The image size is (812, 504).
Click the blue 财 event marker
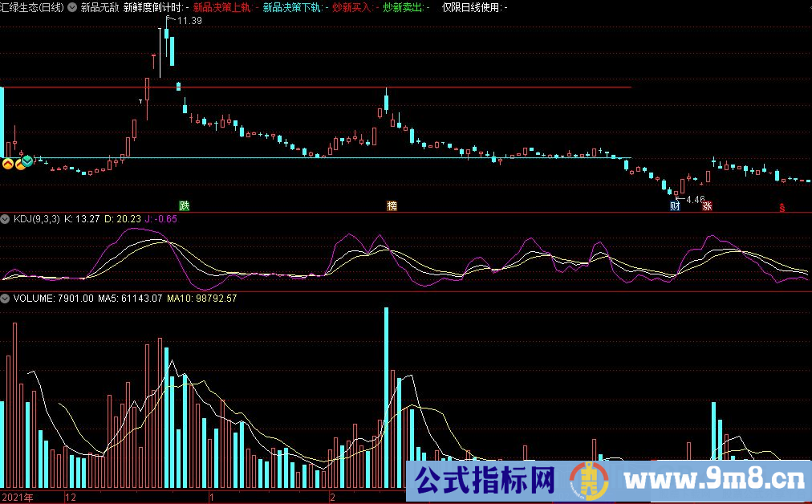pyautogui.click(x=675, y=205)
